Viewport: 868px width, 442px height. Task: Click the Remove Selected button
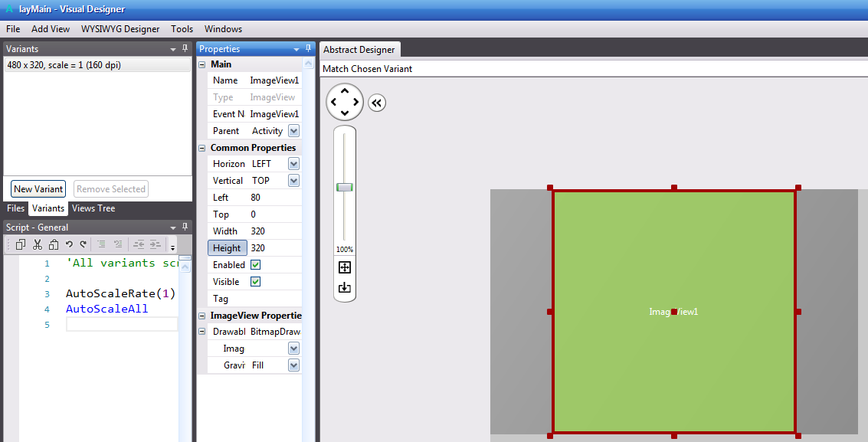(x=111, y=188)
